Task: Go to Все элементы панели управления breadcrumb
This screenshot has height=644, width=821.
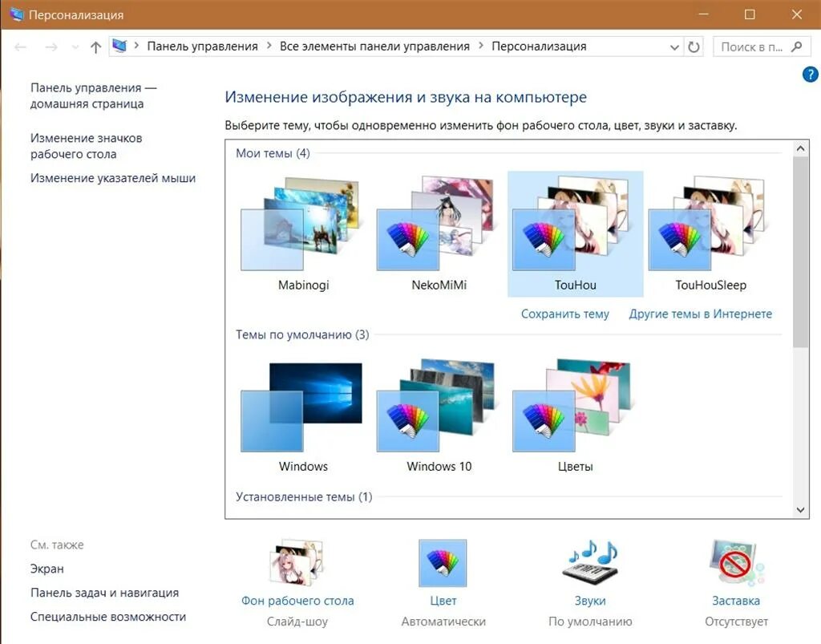Action: pyautogui.click(x=375, y=46)
